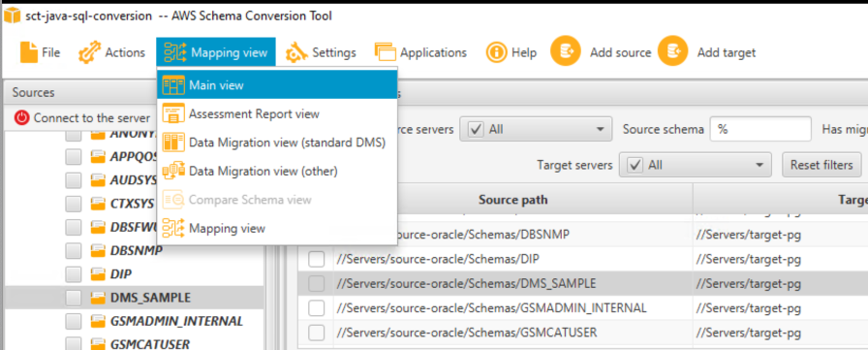This screenshot has width=868, height=350.
Task: Expand the Source servers All dropdown
Action: tap(536, 130)
